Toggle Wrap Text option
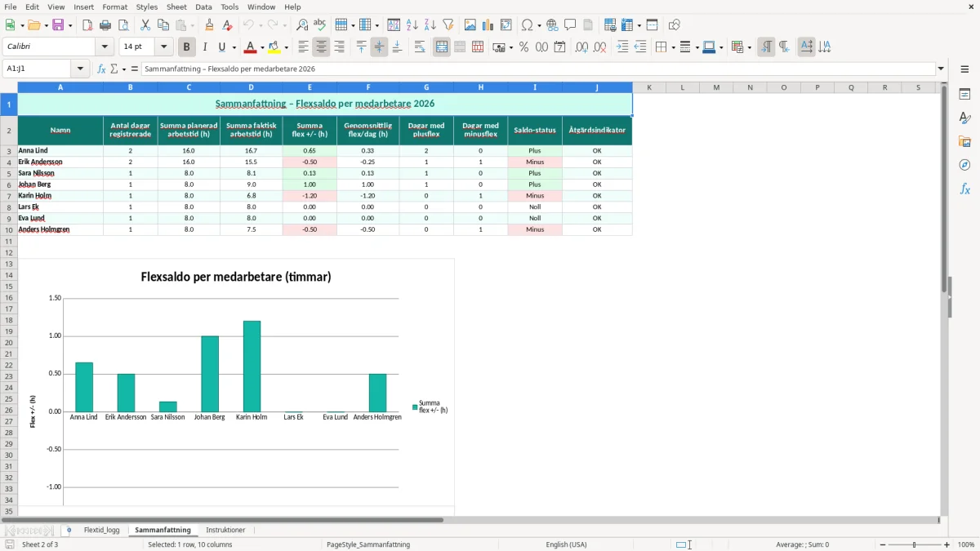The width and height of the screenshot is (980, 551). [420, 47]
